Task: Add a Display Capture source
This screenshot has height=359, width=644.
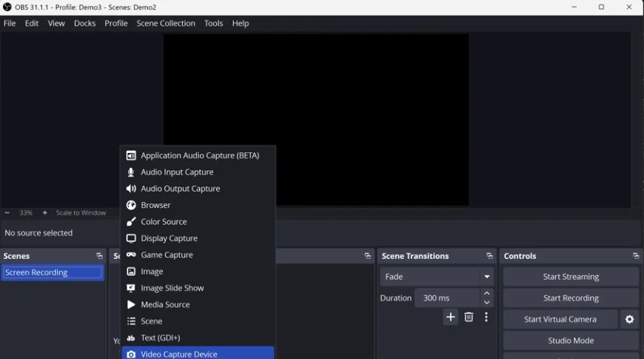Action: 198,238
